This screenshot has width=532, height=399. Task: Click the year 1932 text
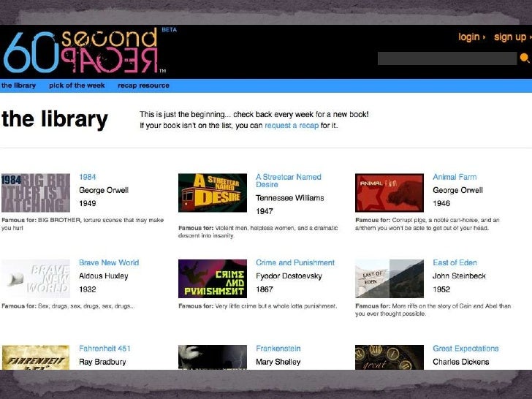pos(88,289)
